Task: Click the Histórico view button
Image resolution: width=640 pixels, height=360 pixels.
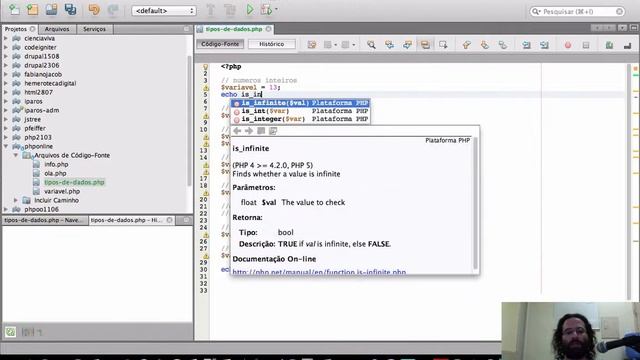Action: [x=271, y=44]
